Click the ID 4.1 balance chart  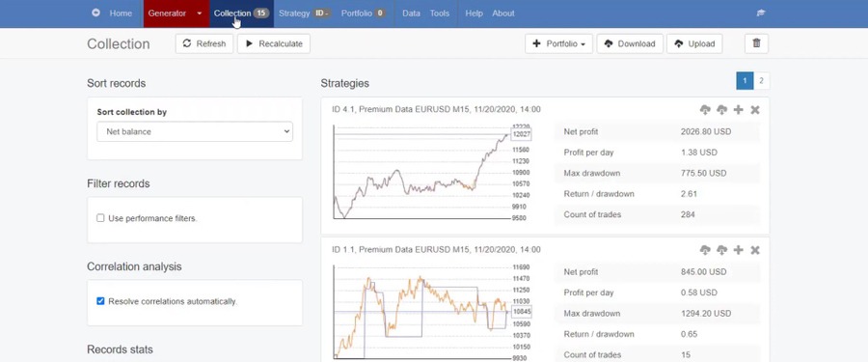click(x=424, y=172)
